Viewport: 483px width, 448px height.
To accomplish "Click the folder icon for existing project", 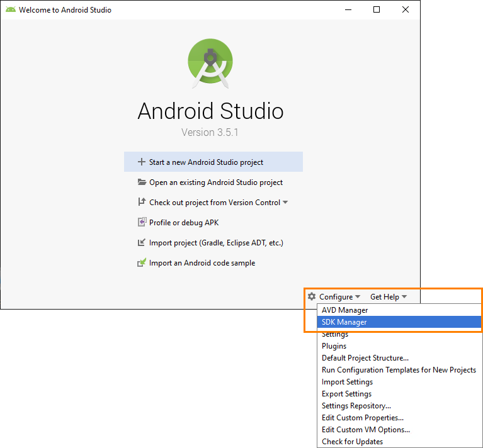I will pos(142,182).
